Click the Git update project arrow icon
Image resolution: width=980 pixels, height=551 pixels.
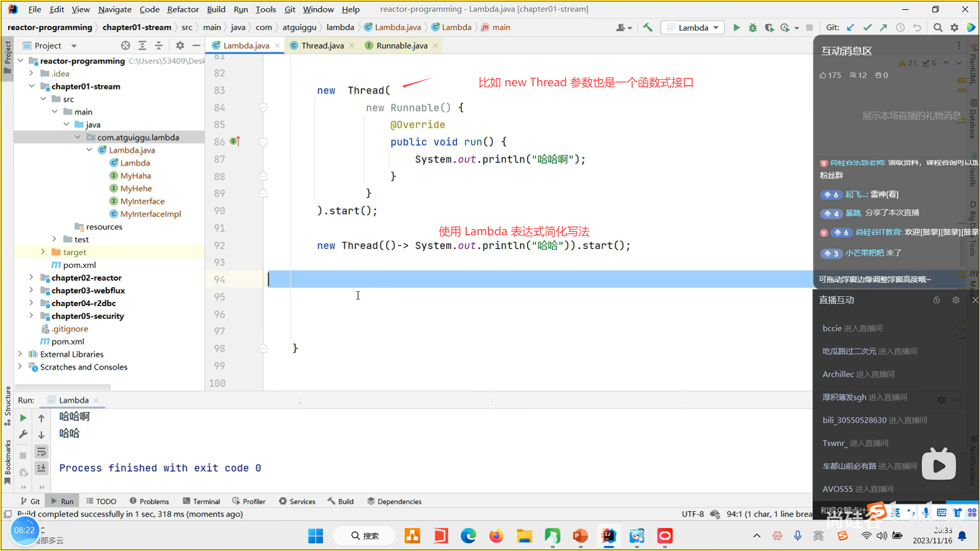850,28
